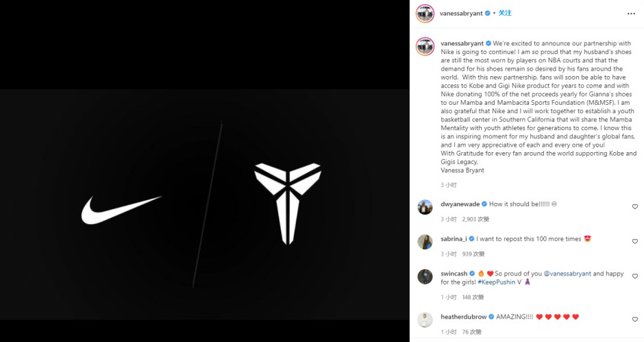The image size is (644, 342).
Task: Click vanessabryant's avatar in the post header
Action: point(425,13)
